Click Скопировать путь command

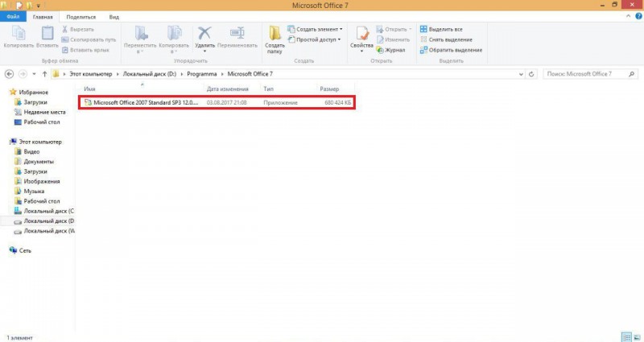click(89, 39)
